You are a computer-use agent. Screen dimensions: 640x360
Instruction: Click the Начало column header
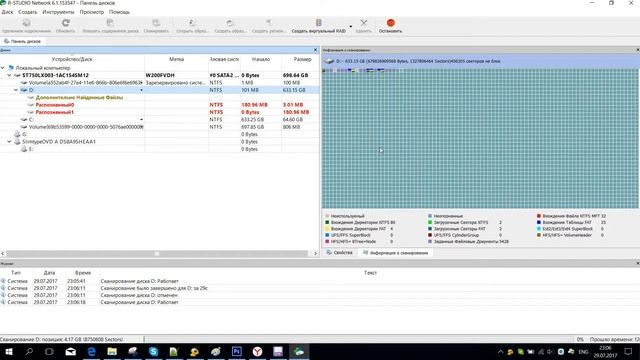click(261, 59)
